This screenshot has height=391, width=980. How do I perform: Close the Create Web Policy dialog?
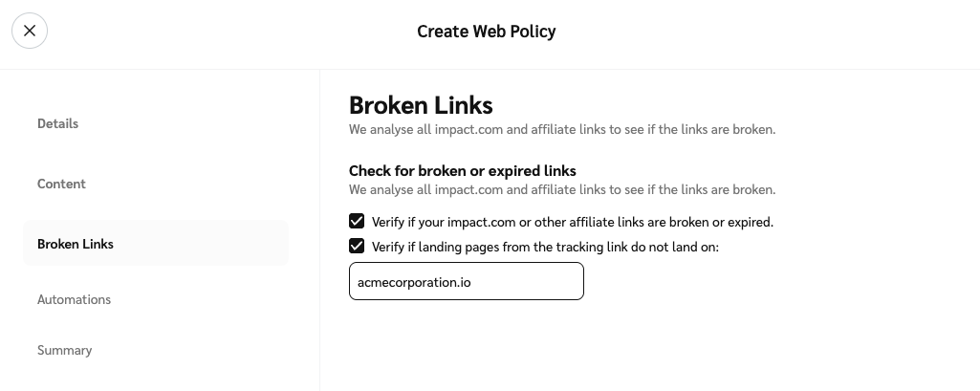(x=30, y=31)
